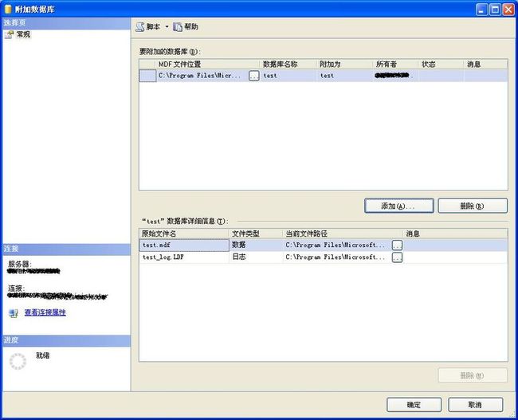Click the current path cell of test.mdf
The width and height of the screenshot is (518, 420).
[x=338, y=245]
